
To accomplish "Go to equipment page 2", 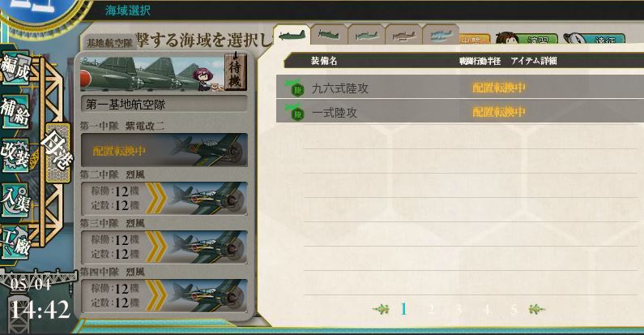I will coord(431,309).
